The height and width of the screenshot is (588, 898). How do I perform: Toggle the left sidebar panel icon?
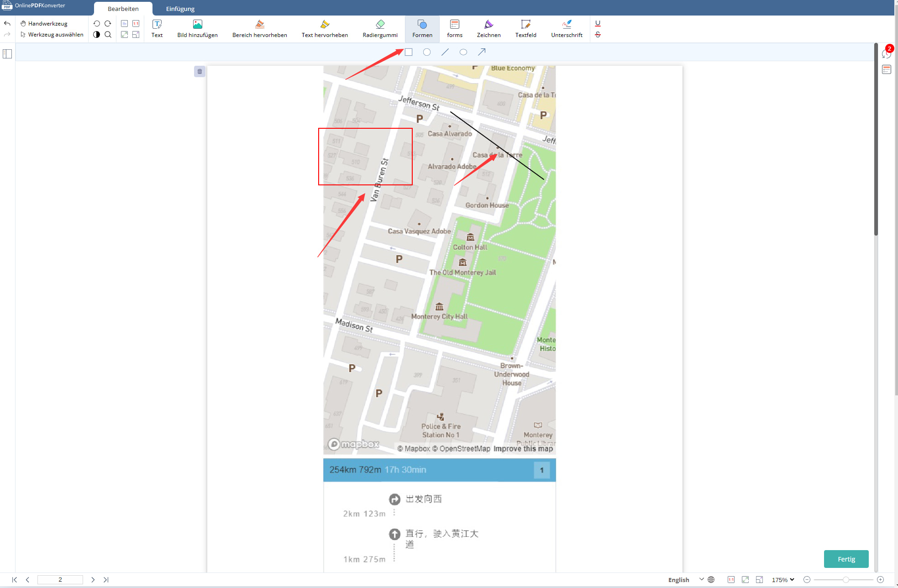click(x=7, y=52)
